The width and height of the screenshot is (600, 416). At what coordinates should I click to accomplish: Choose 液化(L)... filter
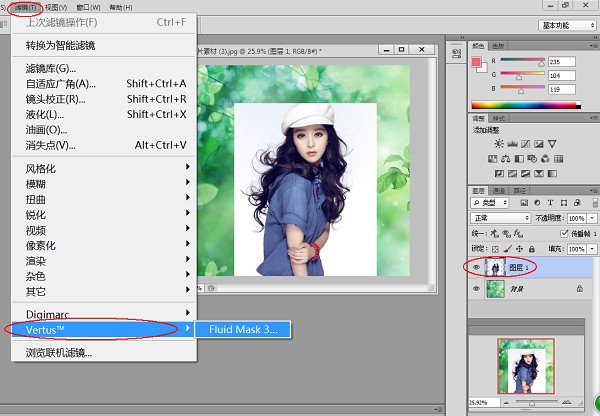click(104, 114)
